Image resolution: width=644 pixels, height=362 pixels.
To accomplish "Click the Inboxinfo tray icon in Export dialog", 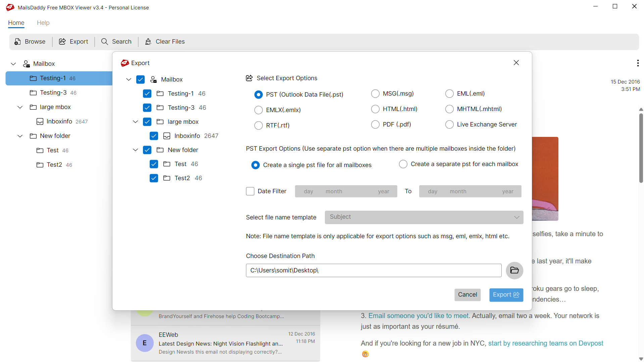I will click(167, 136).
